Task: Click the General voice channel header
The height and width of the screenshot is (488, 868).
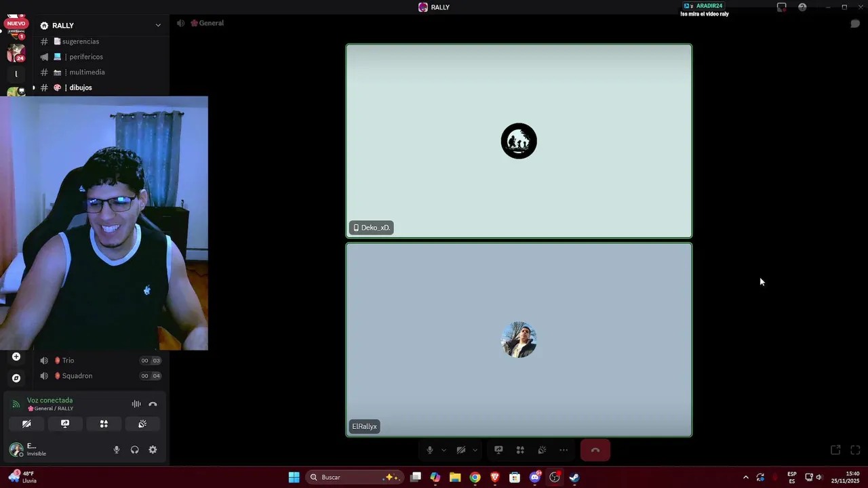Action: [207, 23]
